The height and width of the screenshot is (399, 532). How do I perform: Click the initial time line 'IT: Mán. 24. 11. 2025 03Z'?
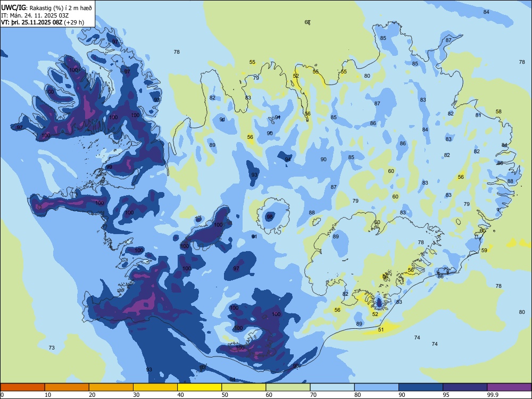[35, 15]
